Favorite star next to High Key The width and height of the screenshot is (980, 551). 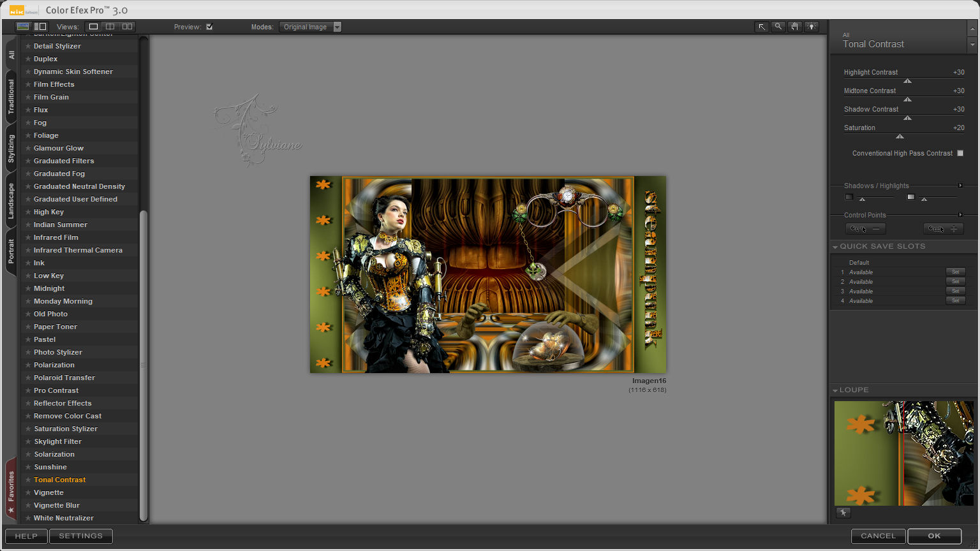point(28,212)
